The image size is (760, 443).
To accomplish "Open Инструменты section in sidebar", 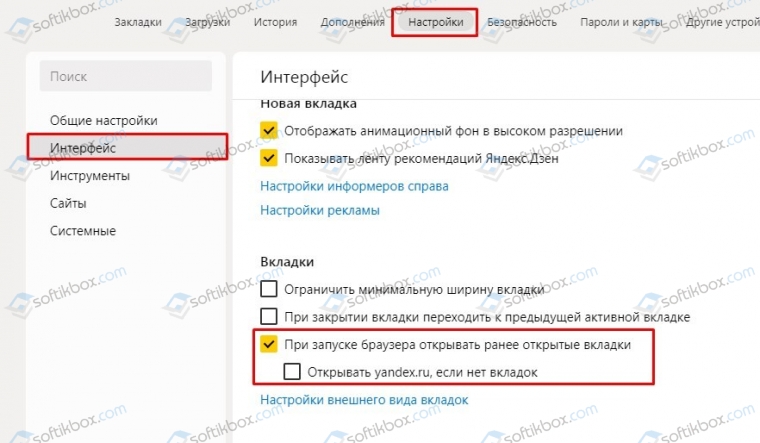I will pos(90,175).
